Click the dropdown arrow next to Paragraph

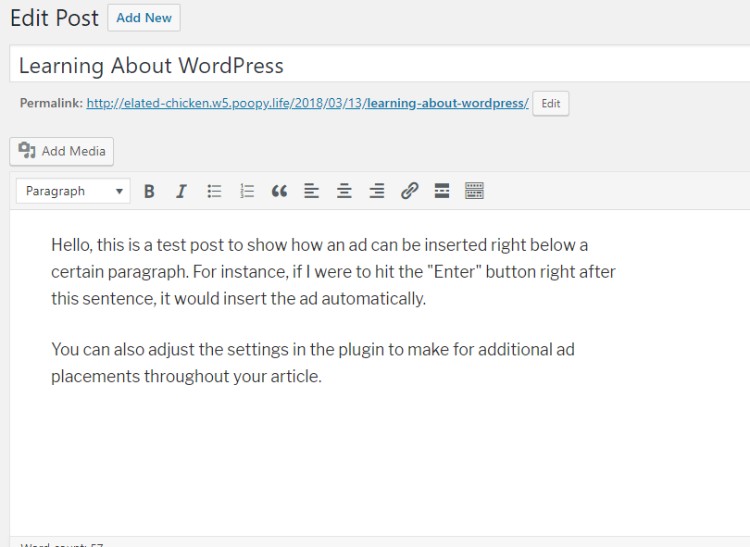(119, 191)
